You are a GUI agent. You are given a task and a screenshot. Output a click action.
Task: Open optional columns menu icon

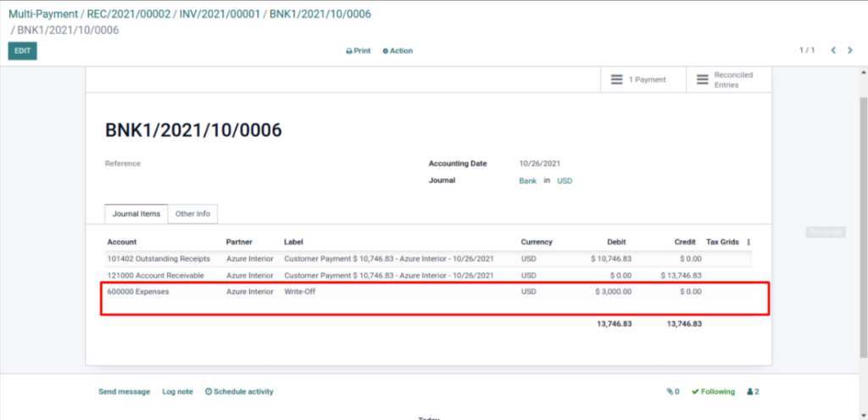(x=748, y=242)
